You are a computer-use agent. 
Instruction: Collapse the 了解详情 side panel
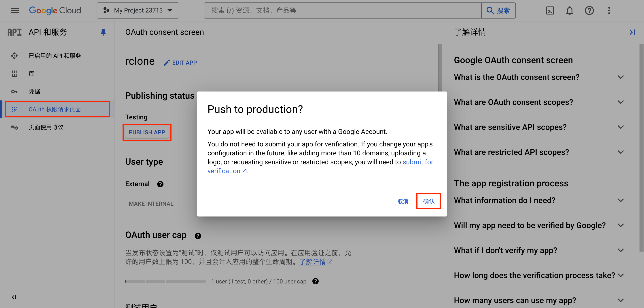point(632,32)
